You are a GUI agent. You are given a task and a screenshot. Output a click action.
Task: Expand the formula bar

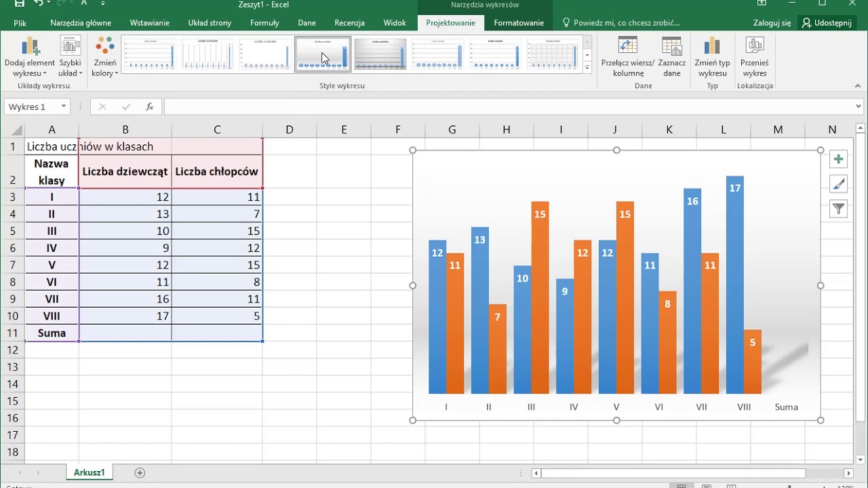[859, 106]
